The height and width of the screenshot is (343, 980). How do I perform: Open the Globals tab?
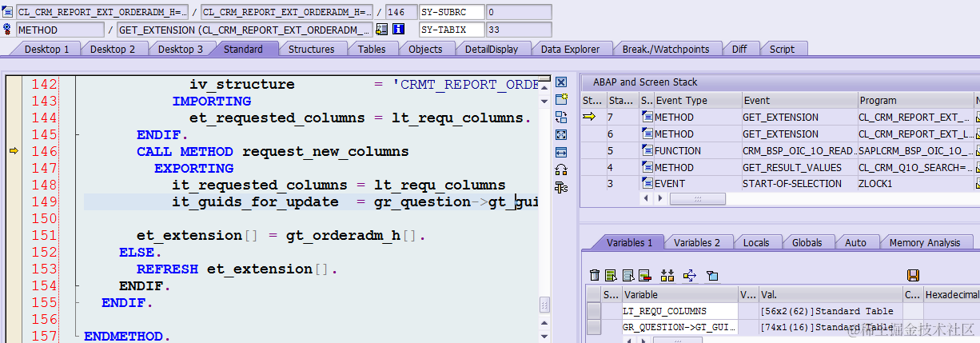tap(807, 242)
